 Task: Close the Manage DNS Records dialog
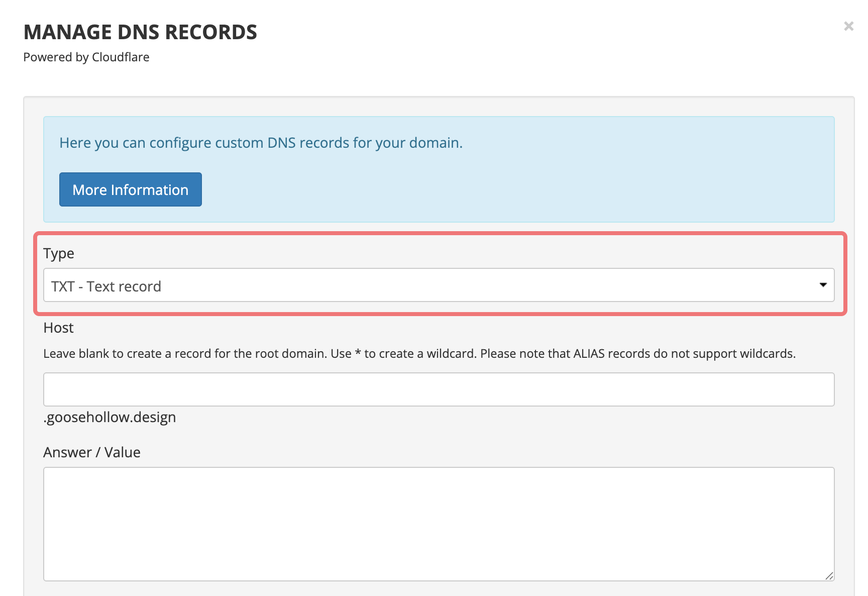click(848, 26)
